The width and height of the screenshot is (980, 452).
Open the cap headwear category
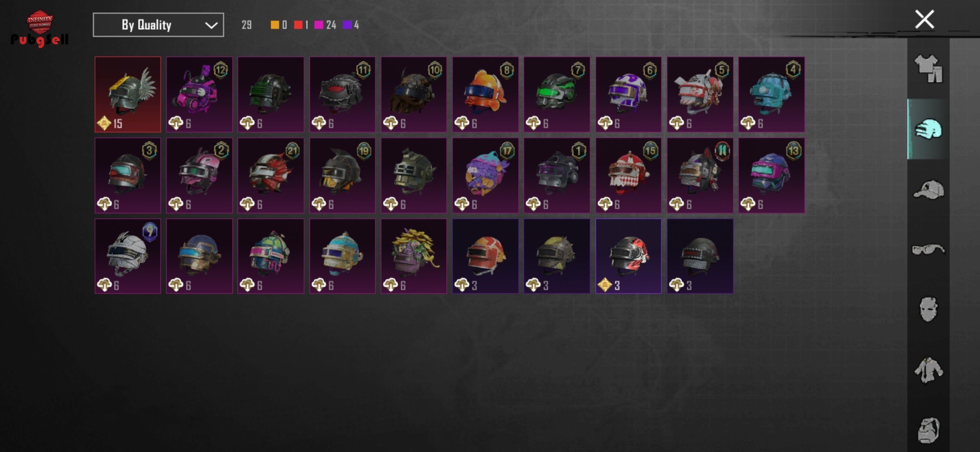928,190
